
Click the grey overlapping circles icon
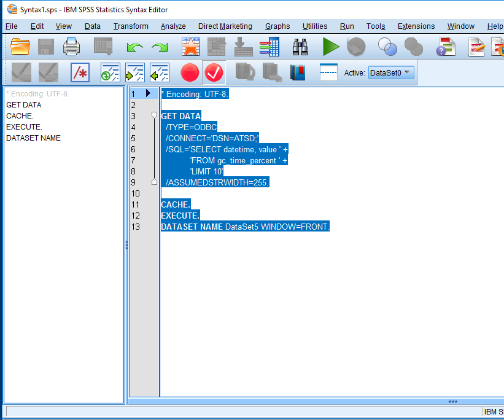click(413, 47)
